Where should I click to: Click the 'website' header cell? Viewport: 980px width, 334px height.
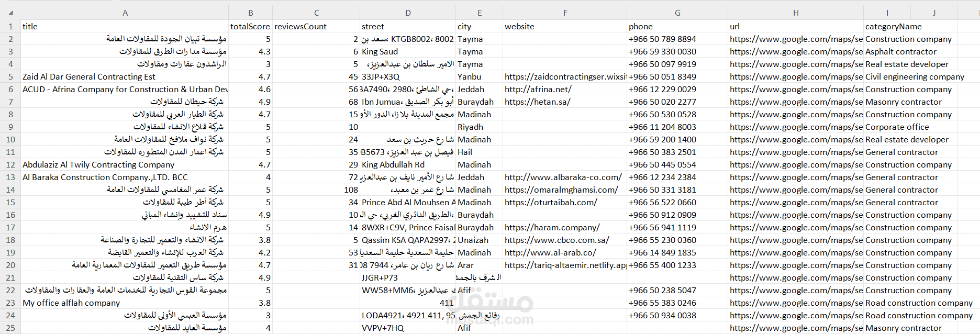tap(565, 26)
